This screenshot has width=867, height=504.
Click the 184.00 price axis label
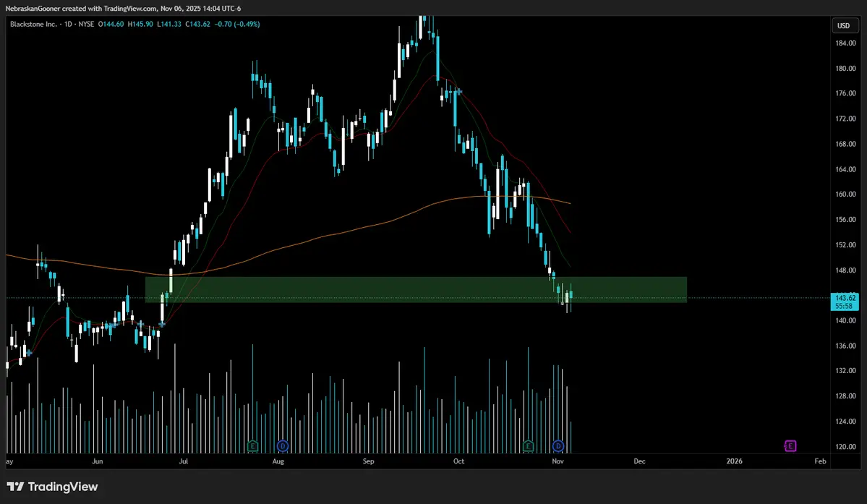tap(845, 43)
